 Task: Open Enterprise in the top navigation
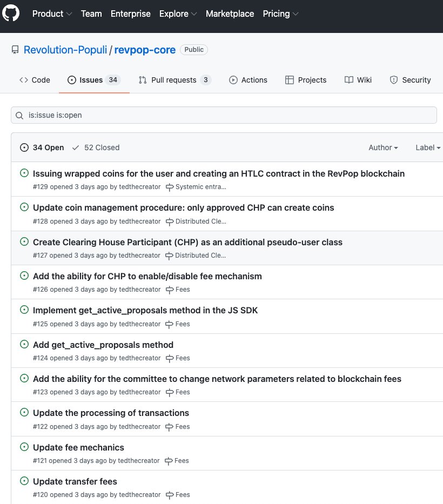[x=131, y=14]
